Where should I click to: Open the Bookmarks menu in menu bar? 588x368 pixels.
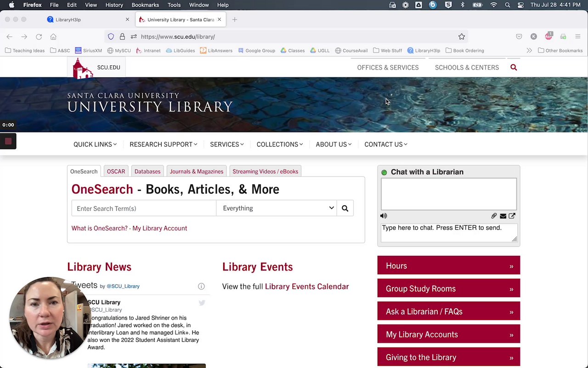pyautogui.click(x=145, y=5)
